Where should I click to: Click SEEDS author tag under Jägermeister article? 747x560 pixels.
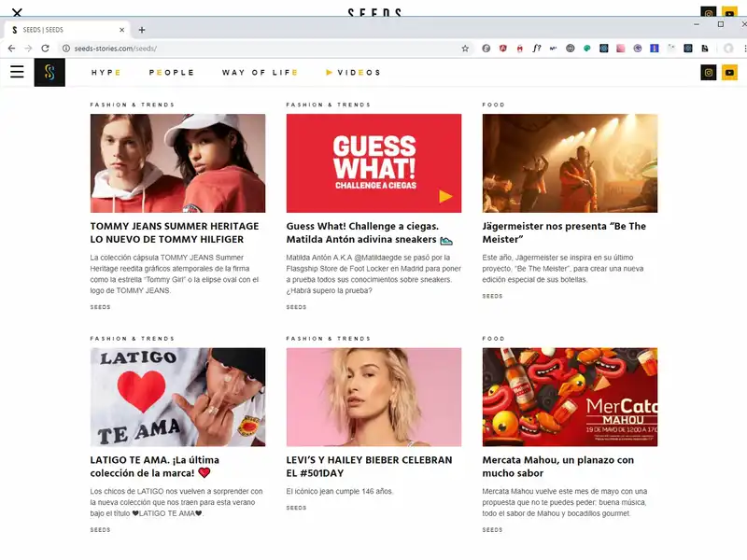tap(492, 296)
